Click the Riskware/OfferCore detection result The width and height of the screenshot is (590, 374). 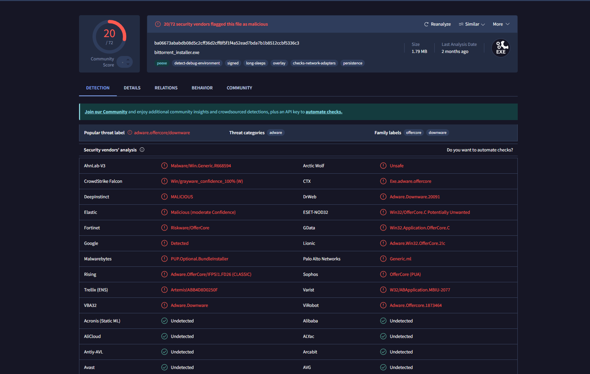click(x=190, y=228)
